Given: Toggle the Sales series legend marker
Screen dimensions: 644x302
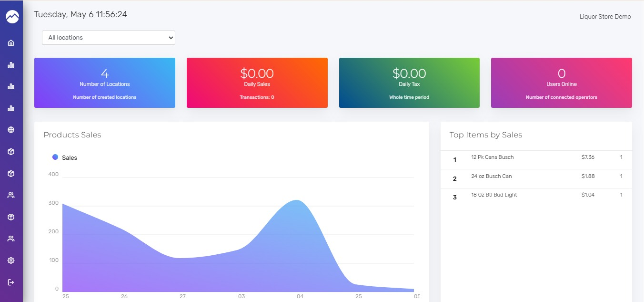Looking at the screenshot, I should pyautogui.click(x=55, y=157).
